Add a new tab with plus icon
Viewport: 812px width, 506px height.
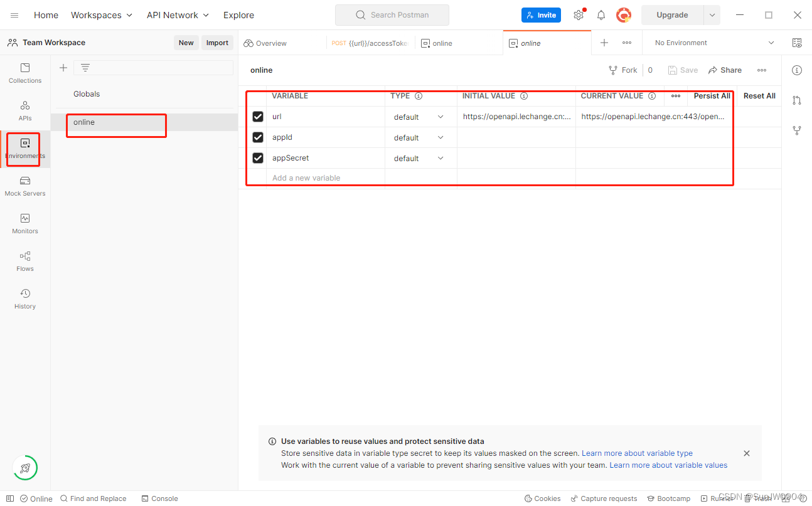604,43
